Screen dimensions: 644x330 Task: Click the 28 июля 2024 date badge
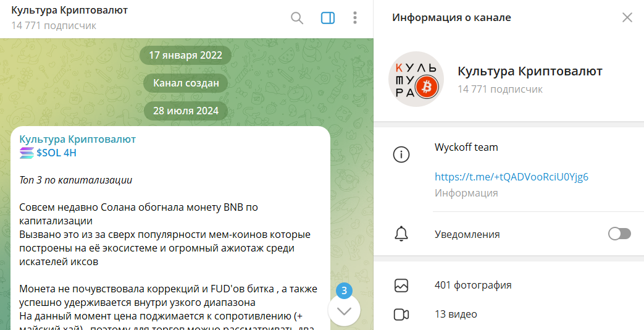tap(186, 111)
